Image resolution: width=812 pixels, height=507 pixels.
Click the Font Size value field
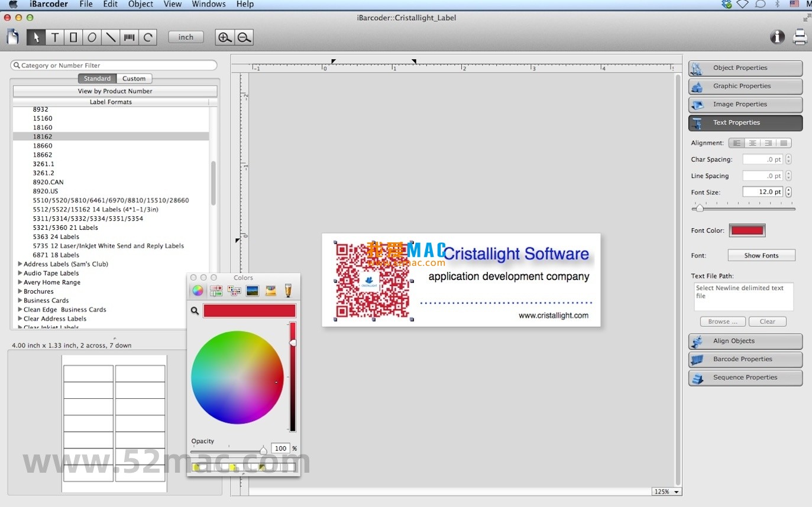(763, 192)
